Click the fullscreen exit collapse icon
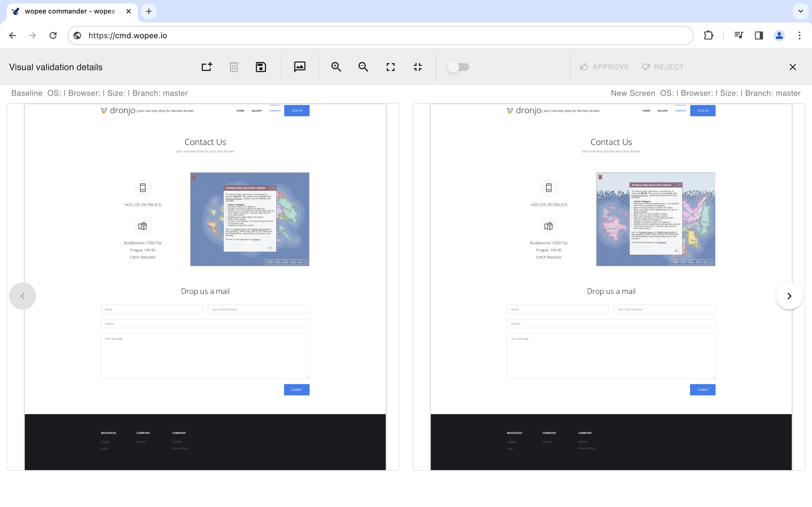Viewport: 812px width, 507px height. point(417,67)
